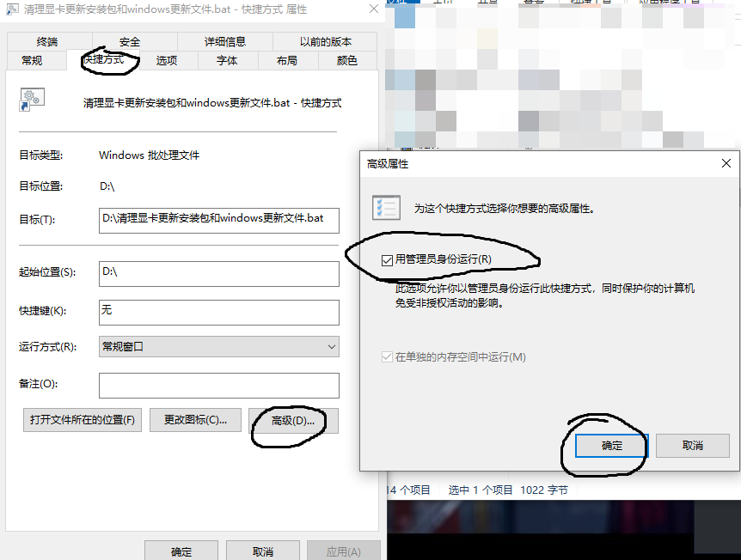741x560 pixels.
Task: Click the 为这个快捷方式选择你想要的高级属性 description text
Action: pos(505,208)
